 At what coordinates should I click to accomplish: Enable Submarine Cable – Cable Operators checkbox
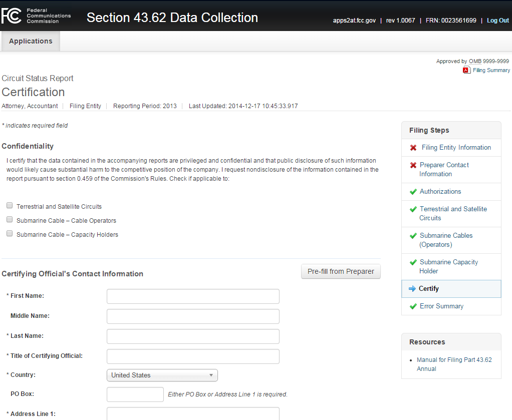(10, 220)
